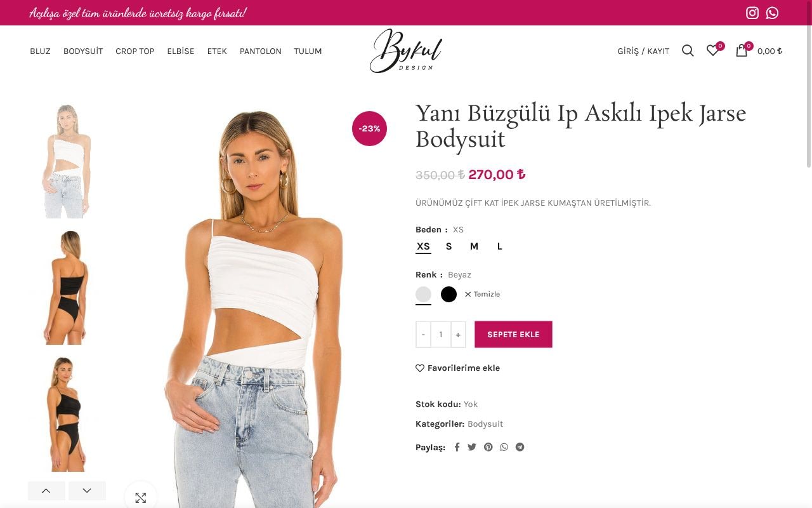812x508 pixels.
Task: Select size M
Action: tap(474, 246)
